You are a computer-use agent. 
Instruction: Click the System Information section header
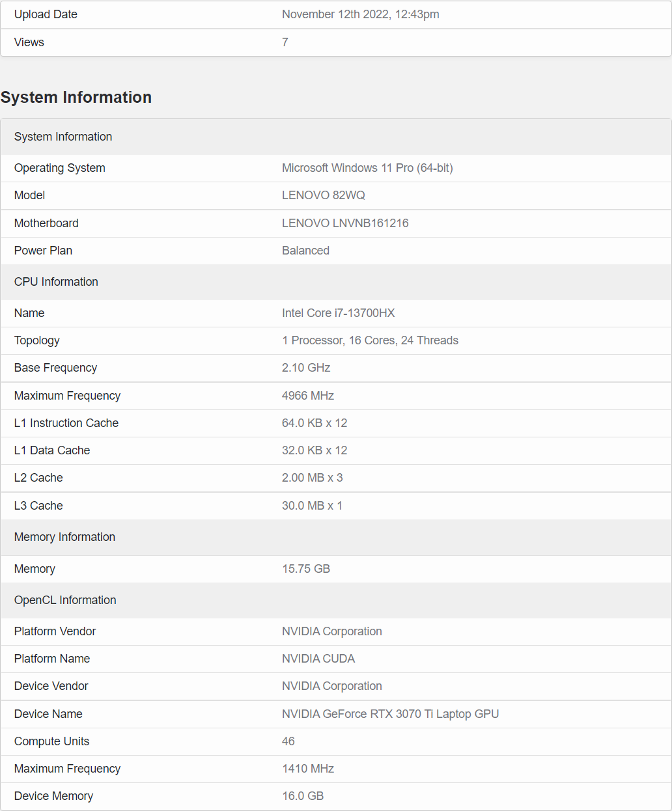76,97
